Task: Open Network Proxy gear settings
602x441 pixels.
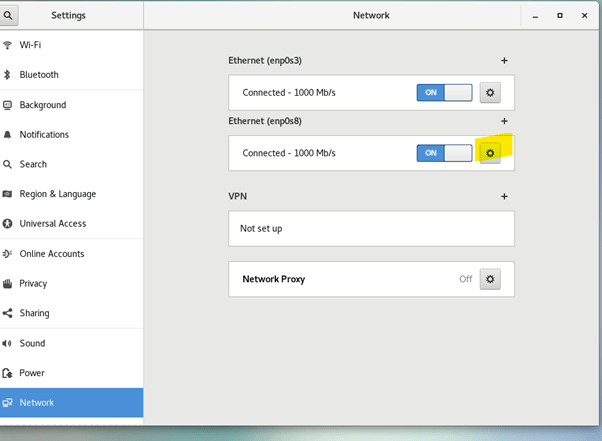Action: [489, 279]
